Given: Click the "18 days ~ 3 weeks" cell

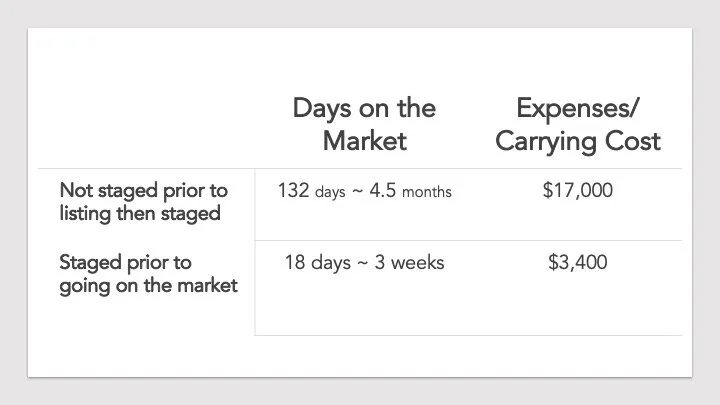Looking at the screenshot, I should [365, 263].
